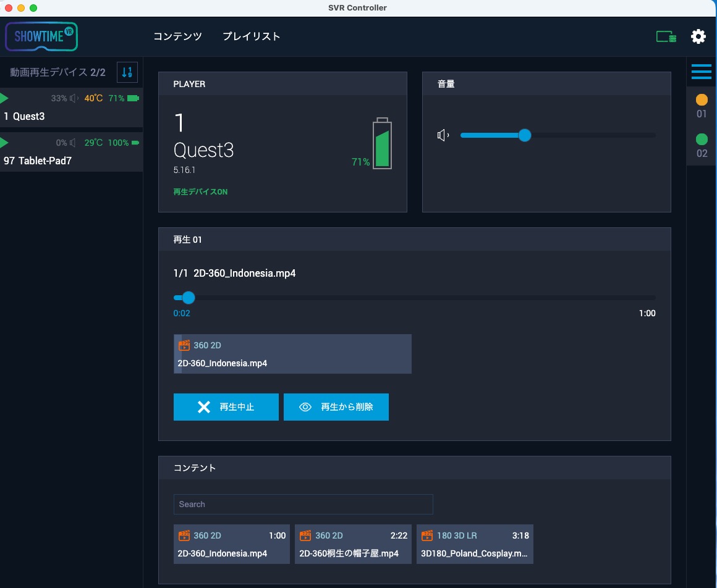
Task: Click the volume slider handle
Action: (525, 135)
